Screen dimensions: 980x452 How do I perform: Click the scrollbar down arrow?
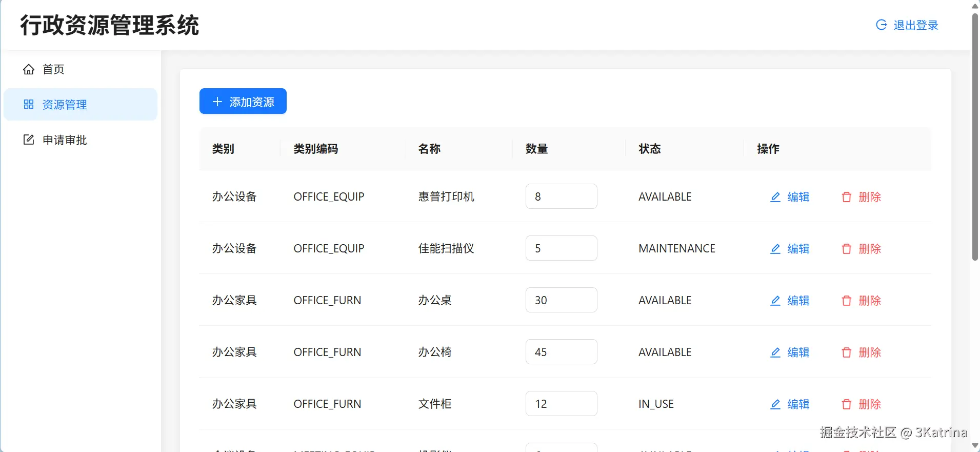click(975, 446)
